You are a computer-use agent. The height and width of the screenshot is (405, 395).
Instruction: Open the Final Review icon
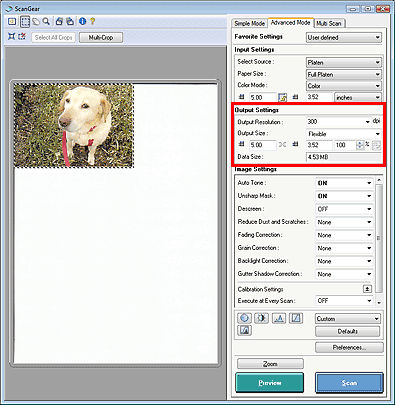coord(245,330)
